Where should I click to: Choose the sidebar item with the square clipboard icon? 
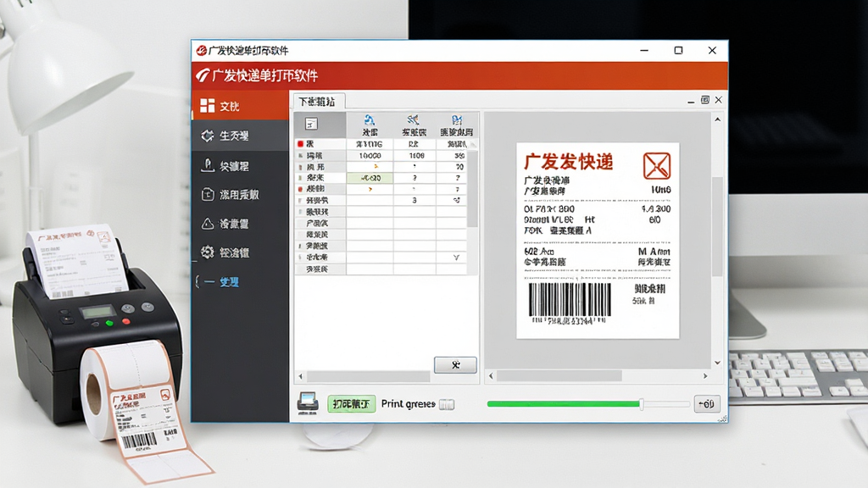pyautogui.click(x=240, y=195)
